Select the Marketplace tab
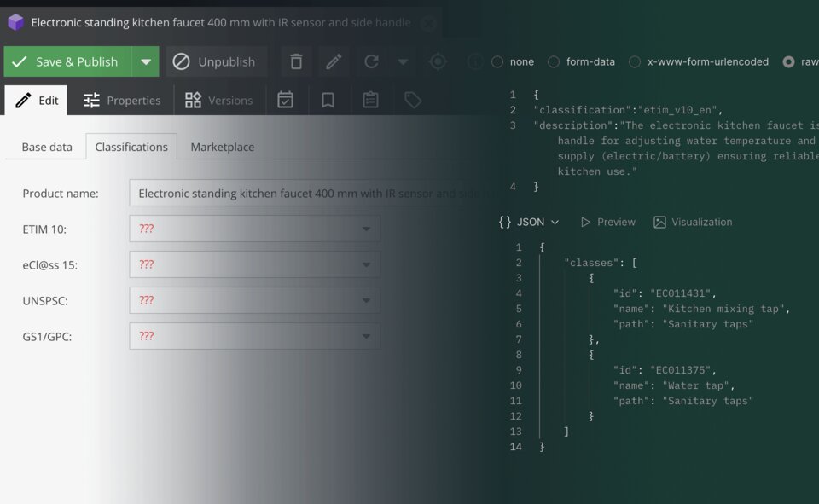 (223, 147)
